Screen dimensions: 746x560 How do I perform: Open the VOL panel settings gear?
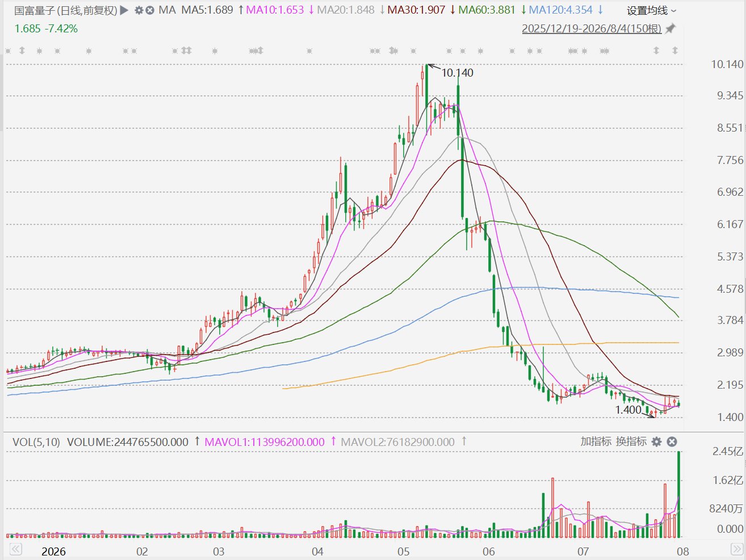(x=657, y=441)
